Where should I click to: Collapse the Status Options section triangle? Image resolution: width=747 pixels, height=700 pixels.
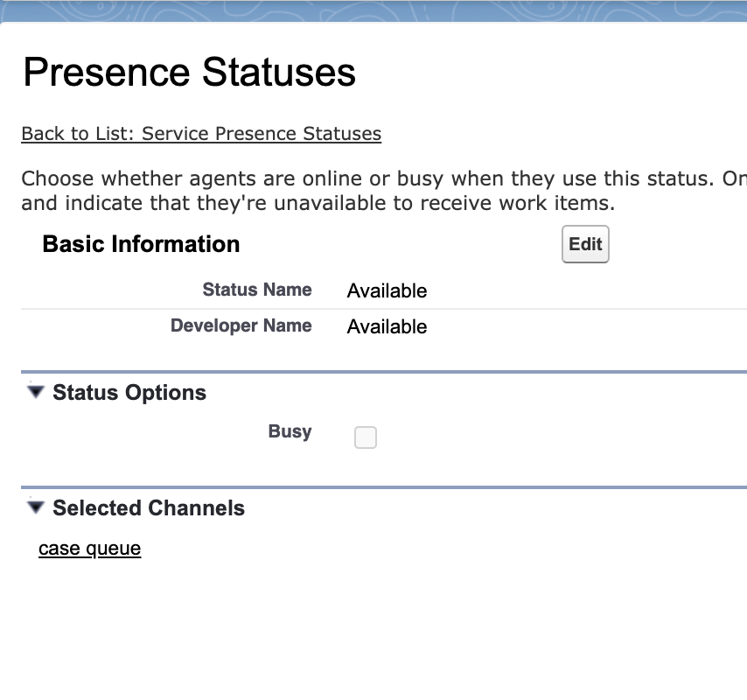click(35, 392)
